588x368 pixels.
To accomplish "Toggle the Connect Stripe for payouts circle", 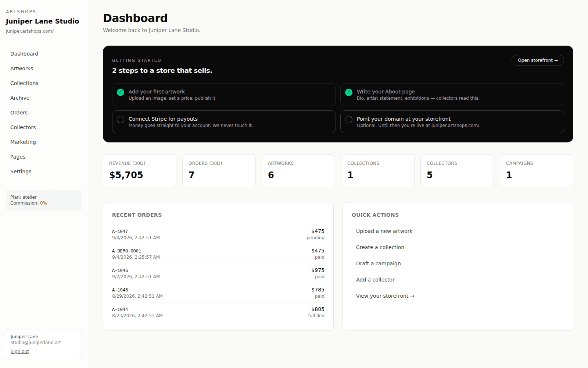I will [x=121, y=120].
